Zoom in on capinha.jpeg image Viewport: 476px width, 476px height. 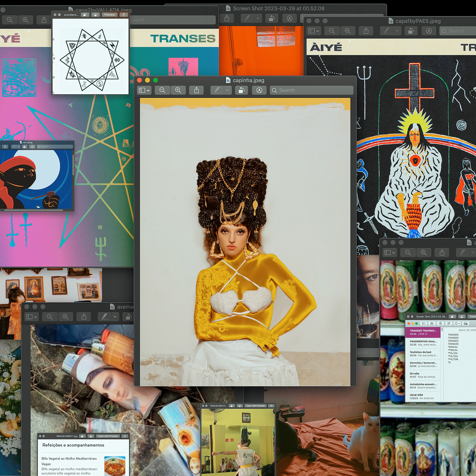coord(178,90)
